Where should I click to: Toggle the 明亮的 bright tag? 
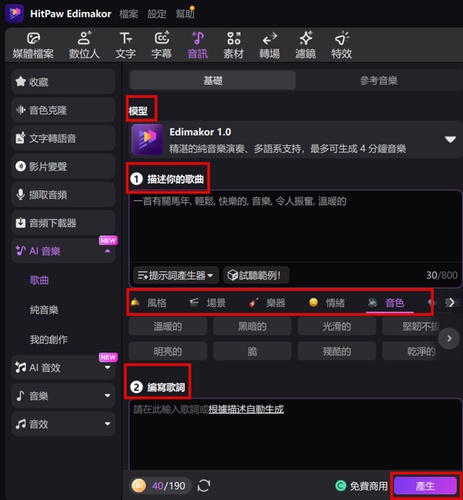(x=168, y=351)
